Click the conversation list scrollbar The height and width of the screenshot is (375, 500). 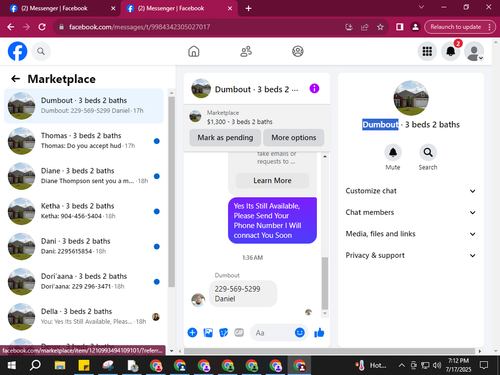[x=171, y=192]
